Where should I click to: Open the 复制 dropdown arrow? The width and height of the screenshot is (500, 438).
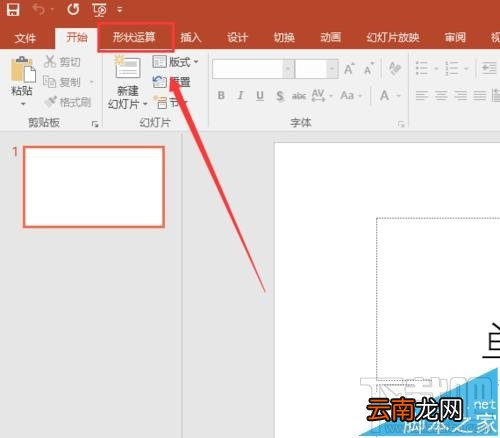(x=92, y=82)
